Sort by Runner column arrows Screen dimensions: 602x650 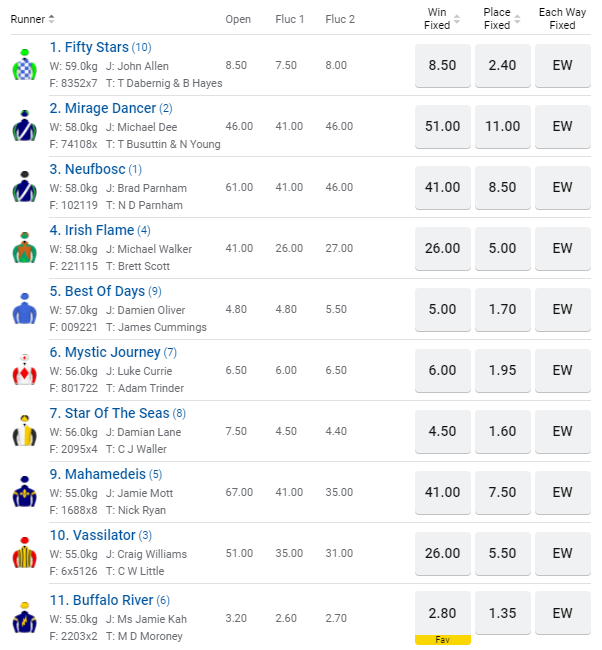(x=51, y=19)
